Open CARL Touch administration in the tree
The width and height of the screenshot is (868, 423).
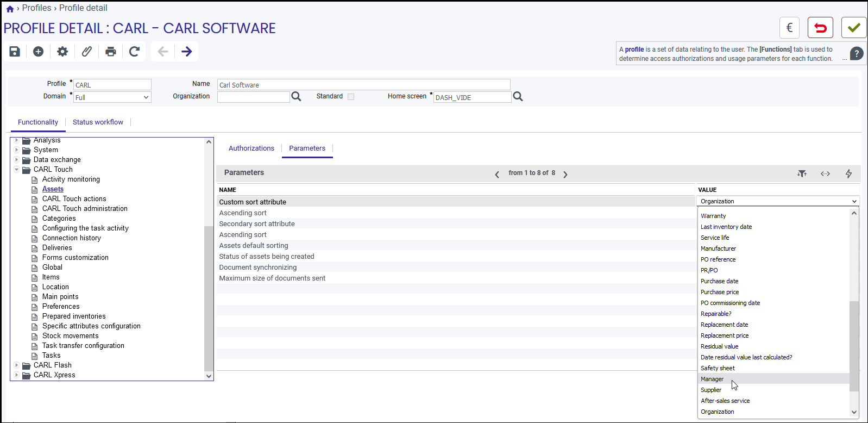(85, 209)
